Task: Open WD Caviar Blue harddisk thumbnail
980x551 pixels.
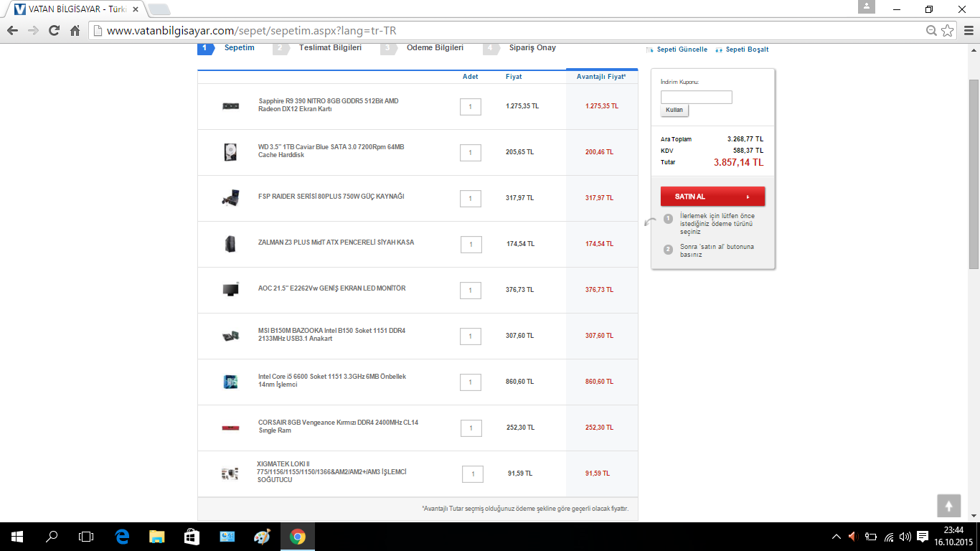Action: pyautogui.click(x=230, y=152)
